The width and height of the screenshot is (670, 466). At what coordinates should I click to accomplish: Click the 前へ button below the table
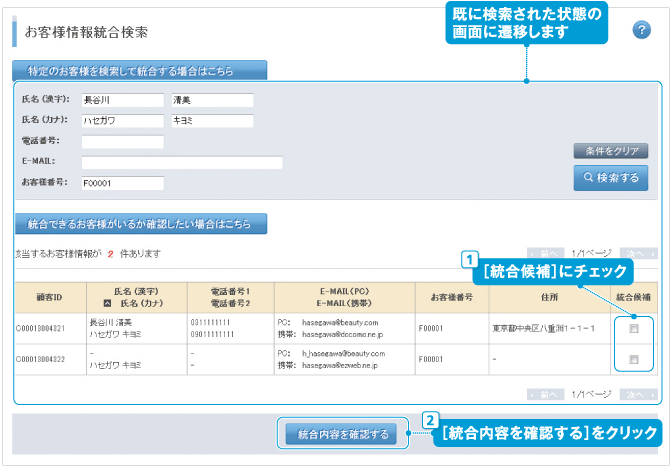click(548, 394)
